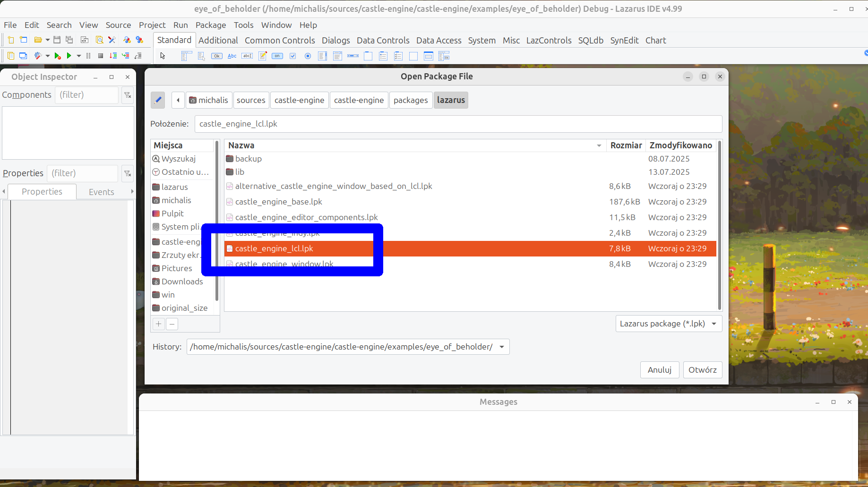Click the build mode gear icon

tap(38, 56)
